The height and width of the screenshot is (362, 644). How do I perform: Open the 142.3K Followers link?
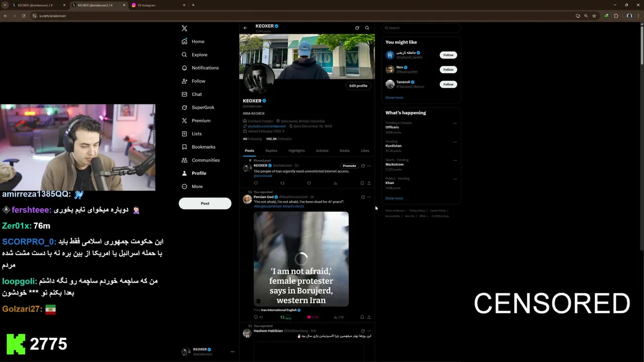(x=279, y=139)
